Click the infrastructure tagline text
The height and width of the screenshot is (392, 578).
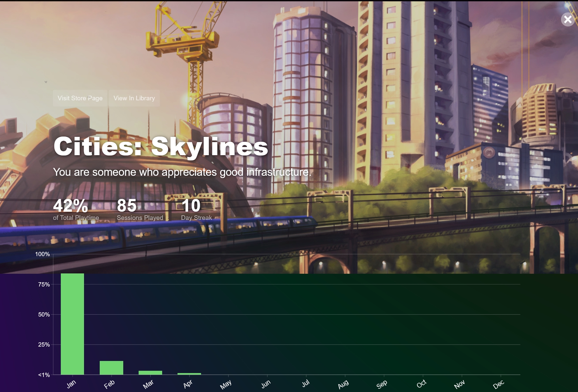click(182, 172)
